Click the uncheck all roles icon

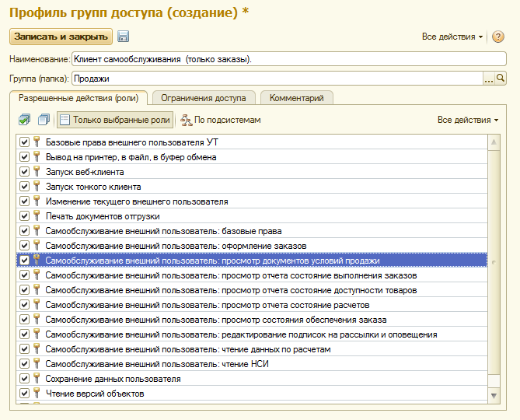[x=44, y=120]
